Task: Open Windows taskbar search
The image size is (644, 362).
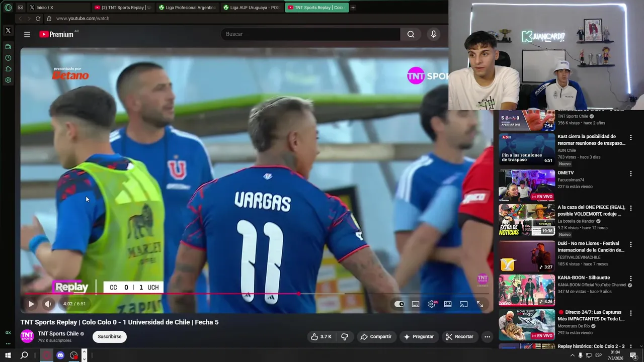Action: [24, 355]
